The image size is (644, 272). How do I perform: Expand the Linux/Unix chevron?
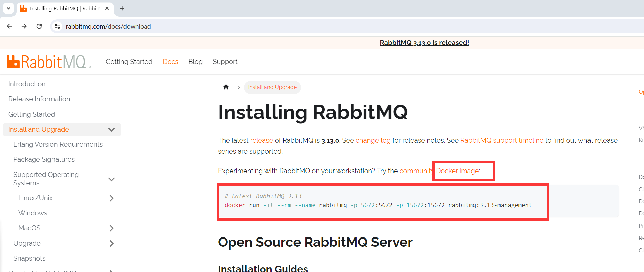click(x=112, y=198)
